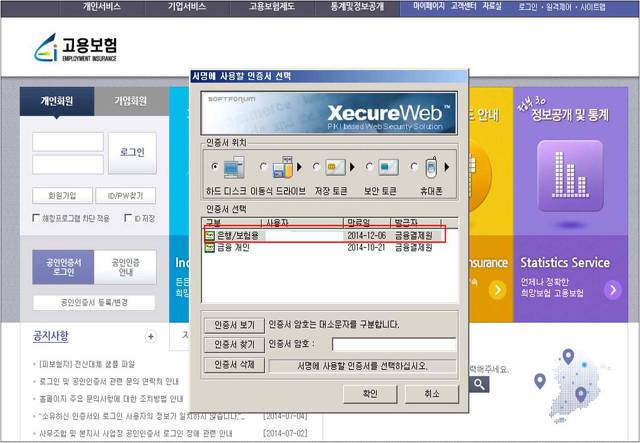Choose the 하드 디스크 radio button
This screenshot has height=443, width=640.
[215, 167]
